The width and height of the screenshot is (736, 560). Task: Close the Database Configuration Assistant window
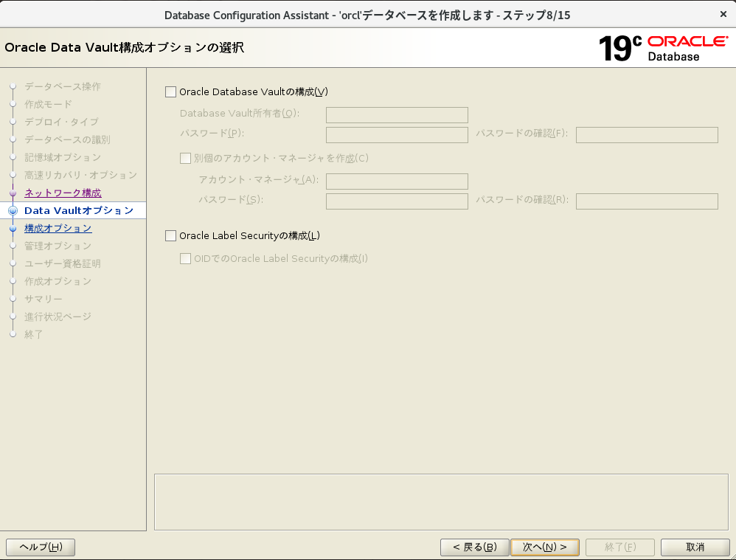721,14
